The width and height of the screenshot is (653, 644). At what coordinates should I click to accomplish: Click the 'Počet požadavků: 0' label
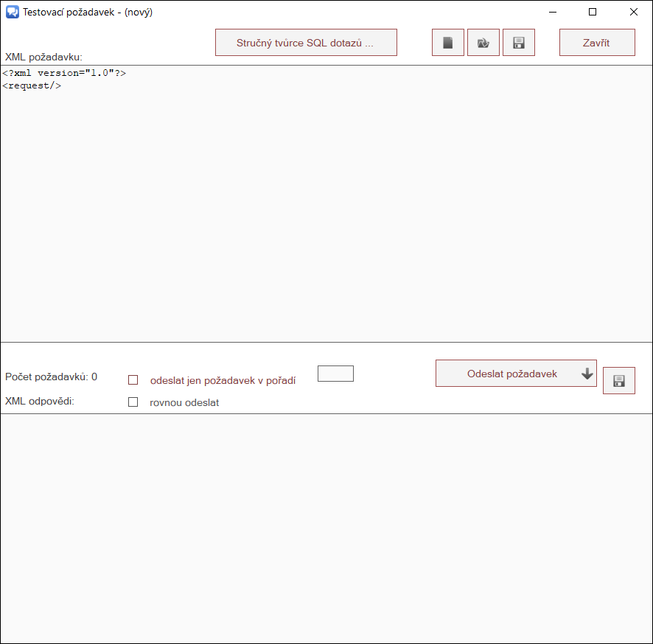51,377
